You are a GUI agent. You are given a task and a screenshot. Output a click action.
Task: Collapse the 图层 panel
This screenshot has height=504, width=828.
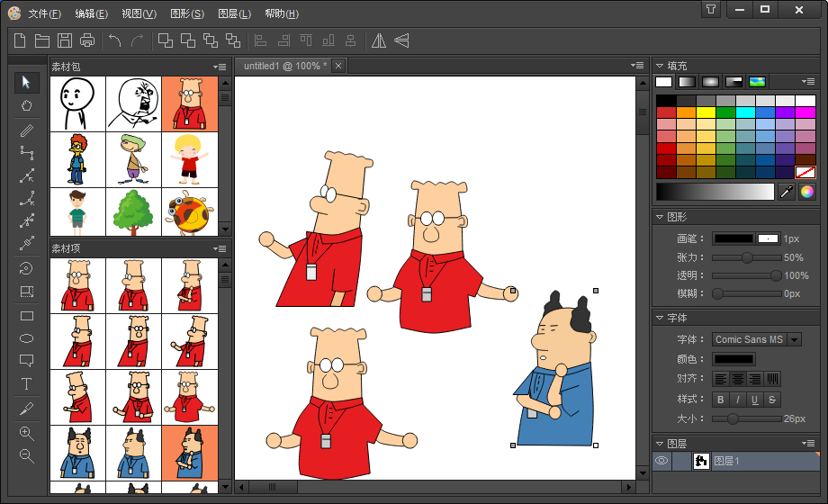pos(660,444)
